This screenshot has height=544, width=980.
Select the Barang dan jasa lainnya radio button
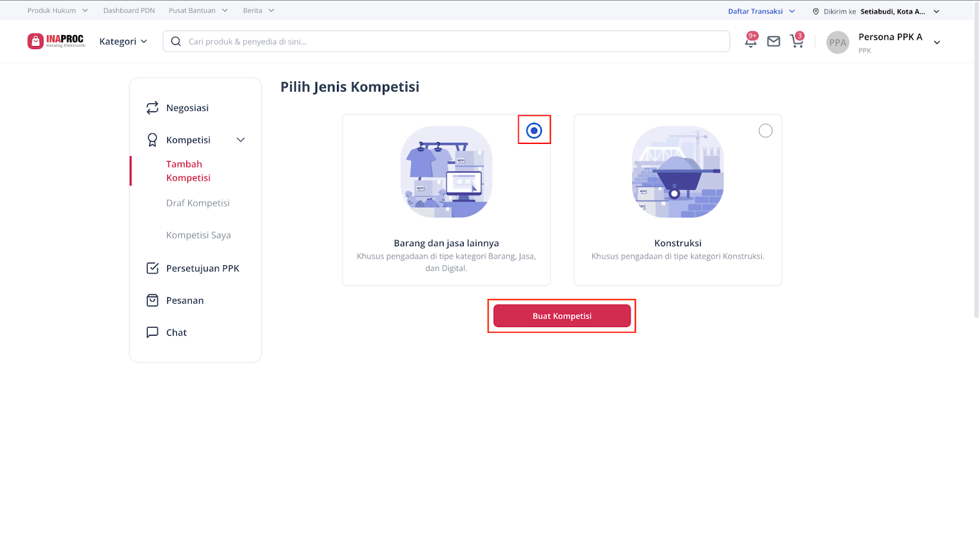534,130
